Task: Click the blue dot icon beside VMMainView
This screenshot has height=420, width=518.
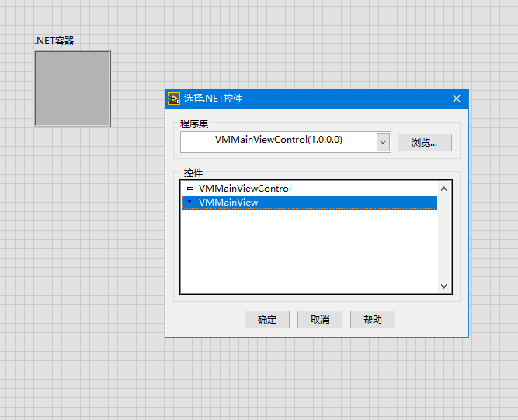Action: tap(189, 201)
